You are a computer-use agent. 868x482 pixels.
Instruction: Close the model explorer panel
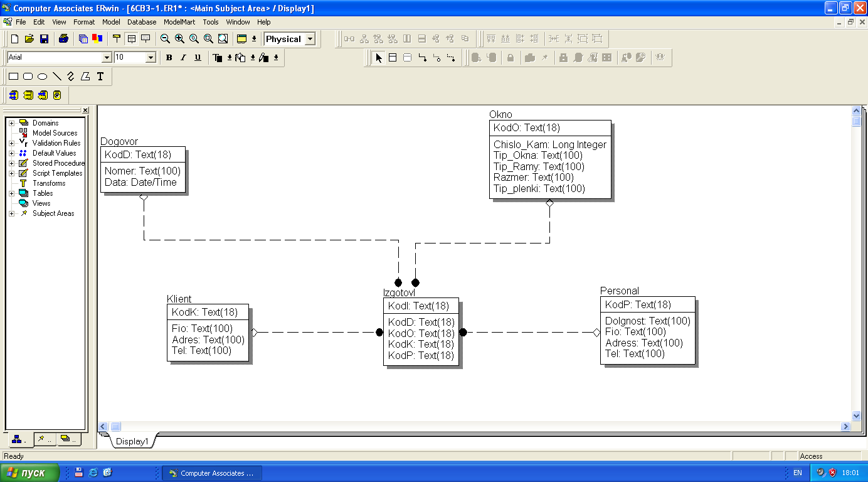tap(85, 110)
